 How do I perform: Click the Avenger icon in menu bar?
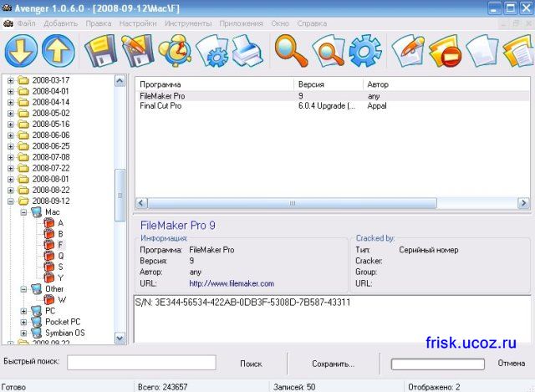click(x=8, y=23)
